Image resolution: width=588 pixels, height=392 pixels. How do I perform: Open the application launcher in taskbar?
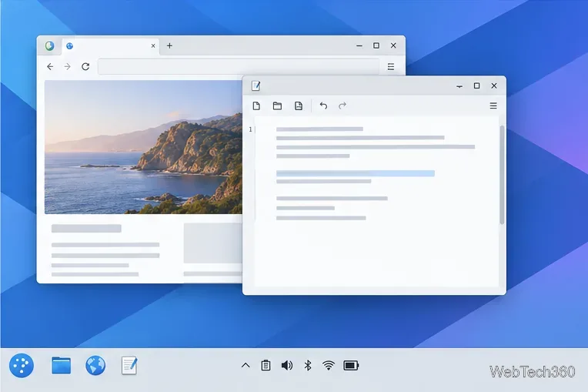(x=22, y=365)
